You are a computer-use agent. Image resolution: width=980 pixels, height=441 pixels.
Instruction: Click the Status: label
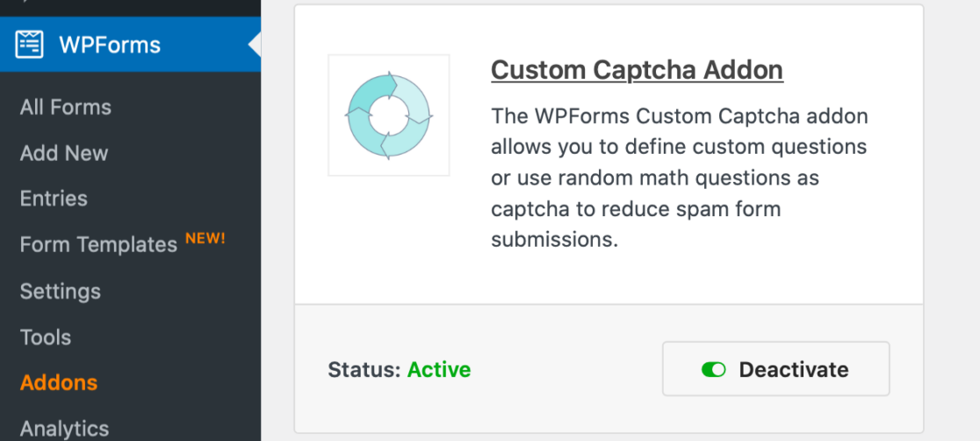364,370
